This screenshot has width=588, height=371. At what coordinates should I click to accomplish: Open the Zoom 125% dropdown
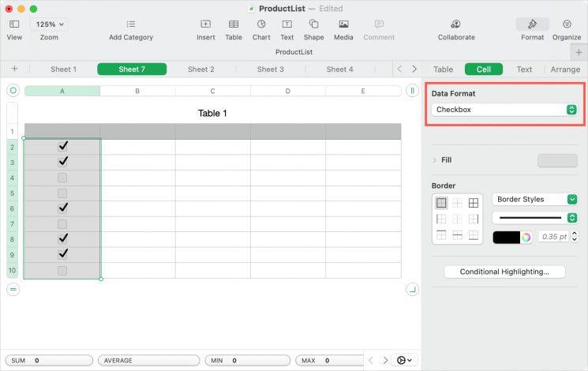pos(49,24)
